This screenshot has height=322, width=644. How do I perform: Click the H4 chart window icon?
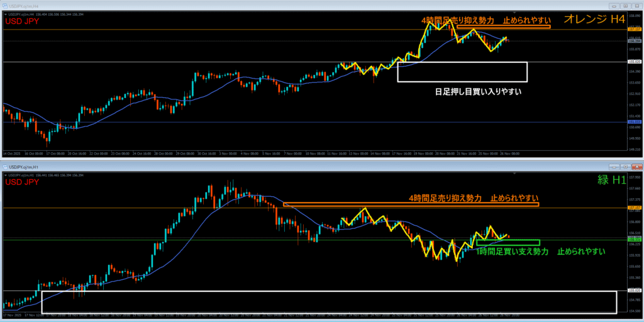(x=5, y=6)
